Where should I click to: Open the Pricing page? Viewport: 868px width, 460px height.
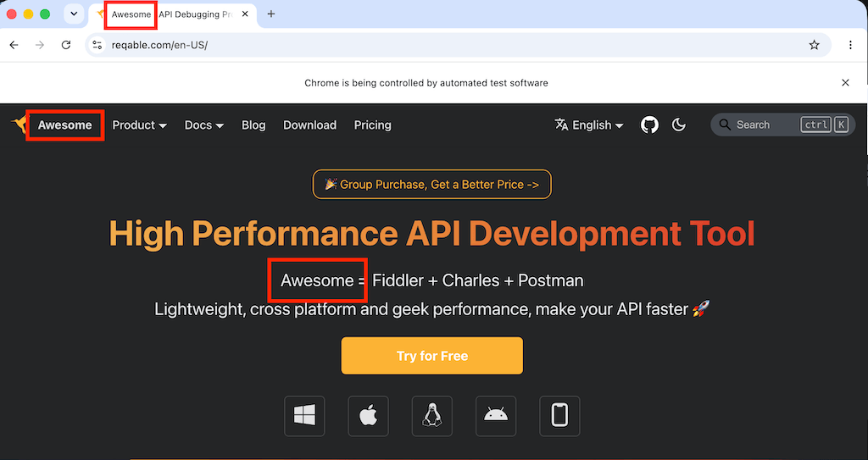(373, 125)
